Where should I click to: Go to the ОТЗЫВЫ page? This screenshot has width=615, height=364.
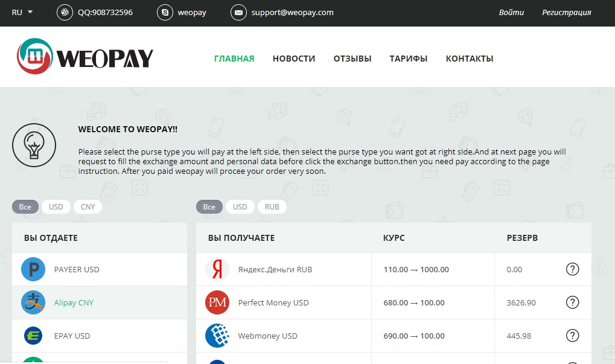[x=352, y=59]
